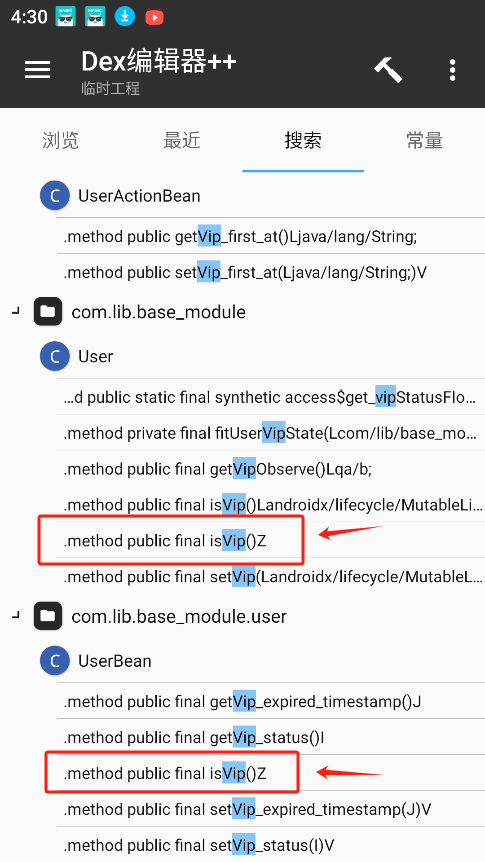The image size is (485, 862).
Task: Select the User class icon
Action: pos(55,357)
